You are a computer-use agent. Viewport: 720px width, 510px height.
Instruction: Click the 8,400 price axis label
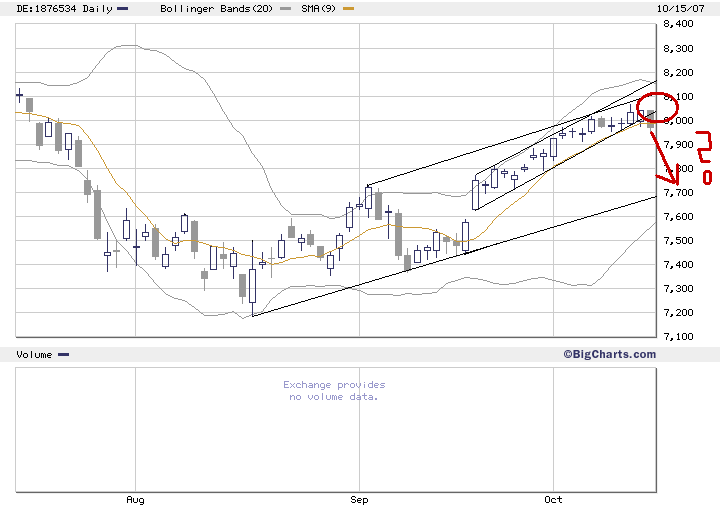[678, 24]
